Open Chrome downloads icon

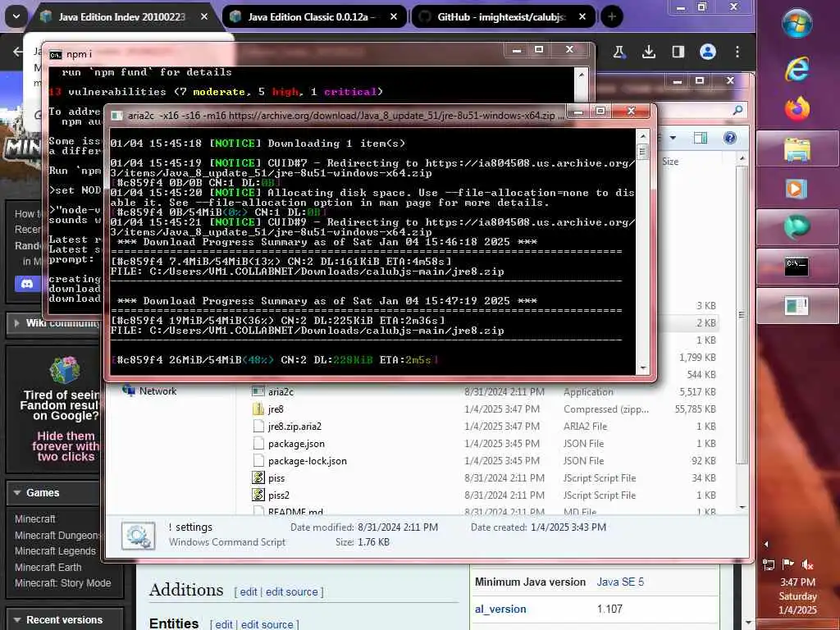point(649,52)
